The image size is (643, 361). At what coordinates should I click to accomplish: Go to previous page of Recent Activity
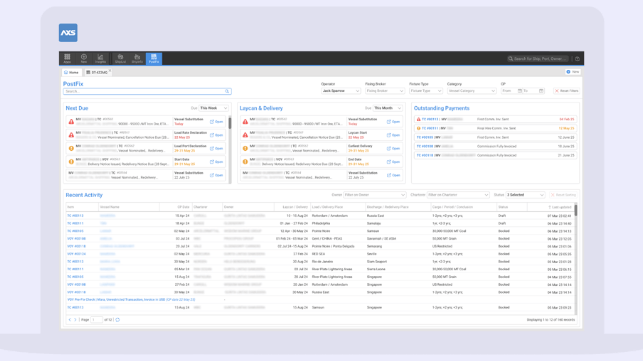[x=70, y=320]
